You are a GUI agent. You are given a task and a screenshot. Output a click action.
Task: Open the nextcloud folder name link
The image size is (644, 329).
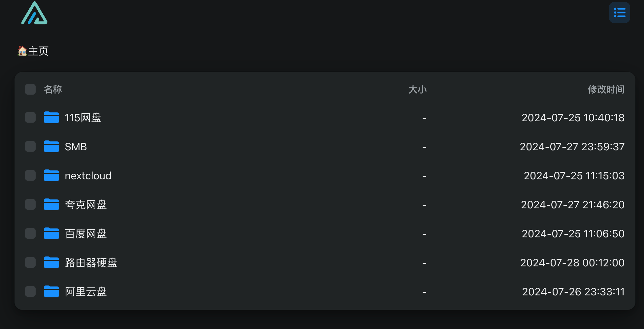coord(88,176)
